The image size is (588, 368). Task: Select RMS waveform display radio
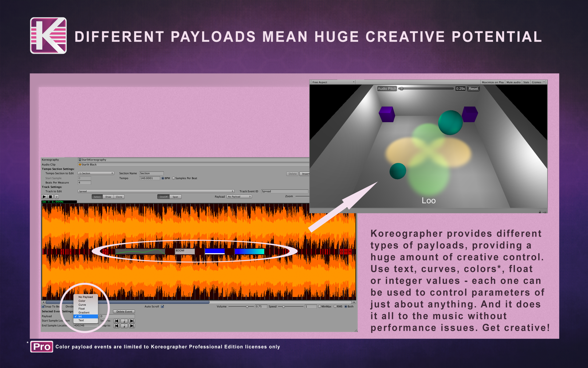(x=335, y=306)
